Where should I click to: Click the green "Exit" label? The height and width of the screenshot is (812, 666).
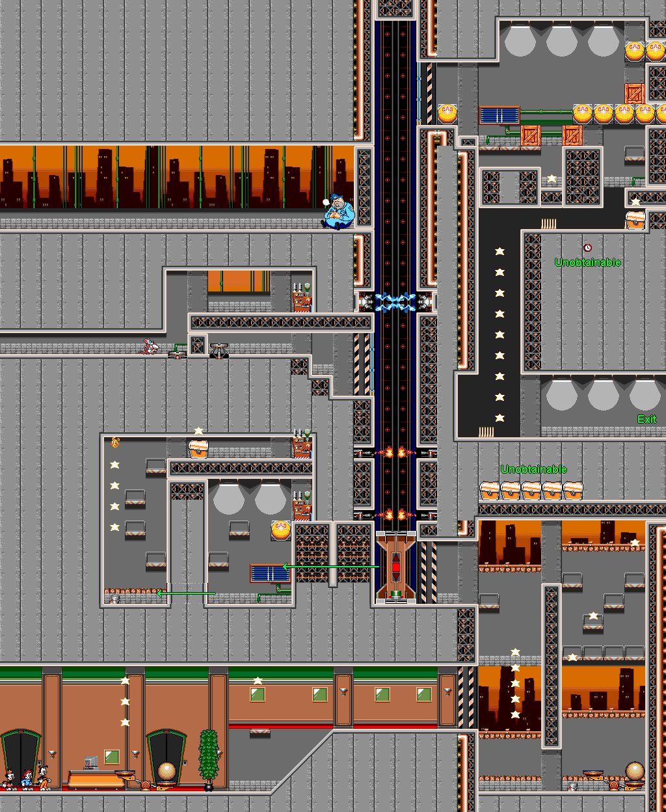pos(646,419)
